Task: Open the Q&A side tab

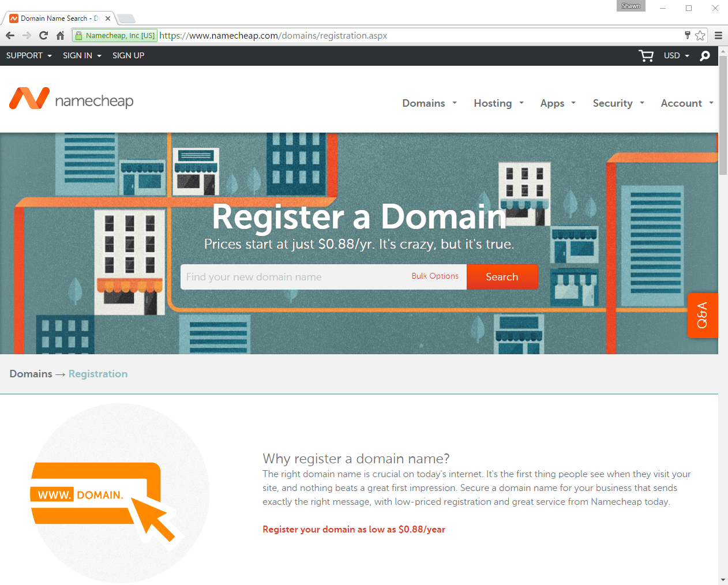Action: point(702,315)
